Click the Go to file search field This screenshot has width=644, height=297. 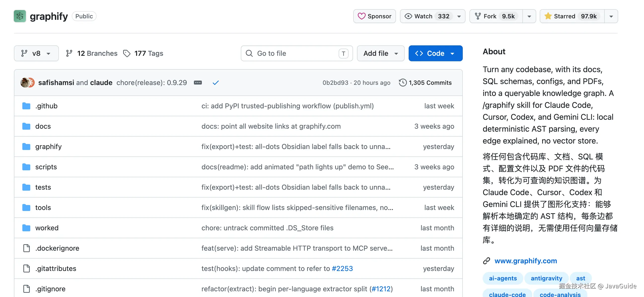tap(297, 53)
